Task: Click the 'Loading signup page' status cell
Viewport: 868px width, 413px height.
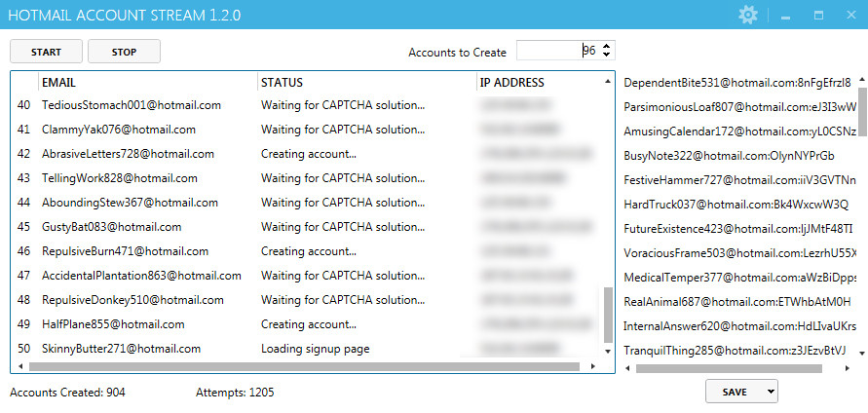Action: (316, 349)
